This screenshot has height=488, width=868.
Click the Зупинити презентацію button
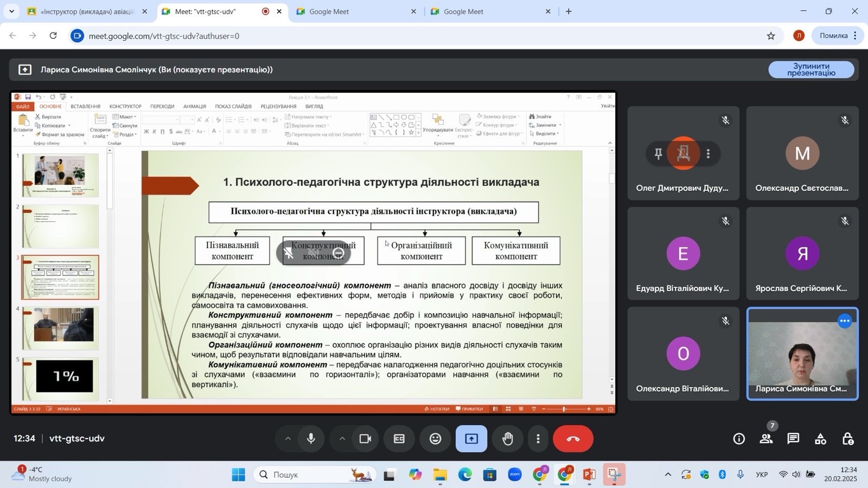coord(810,69)
